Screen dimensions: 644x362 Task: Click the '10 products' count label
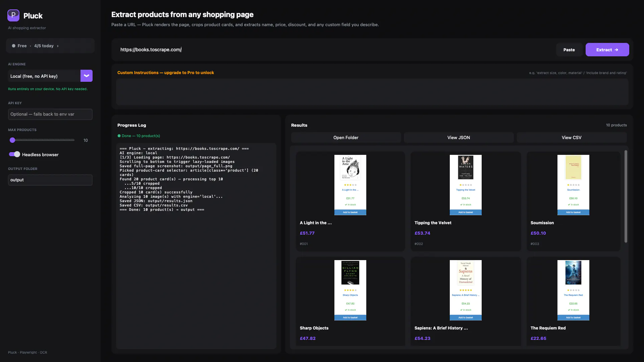[x=616, y=125]
